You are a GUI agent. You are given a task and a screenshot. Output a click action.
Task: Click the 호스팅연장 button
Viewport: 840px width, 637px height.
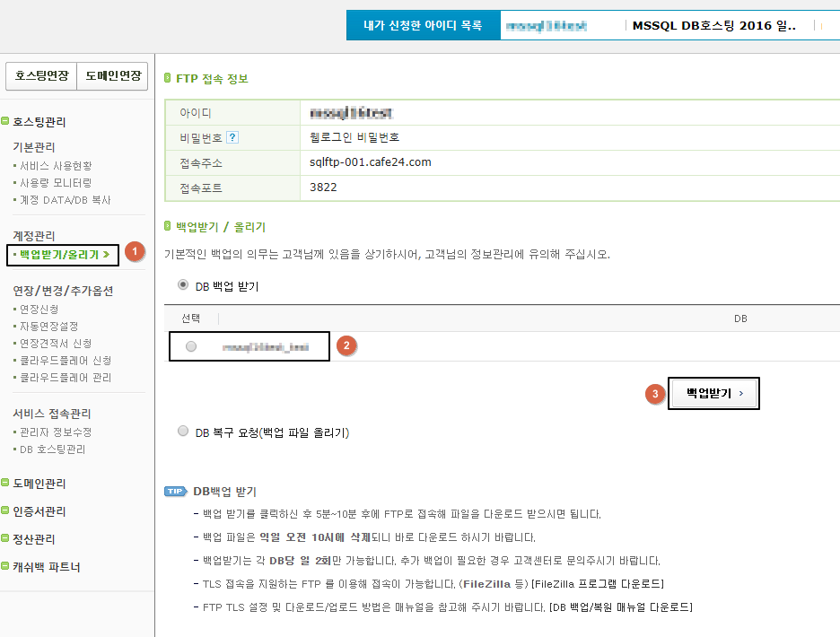coord(41,77)
